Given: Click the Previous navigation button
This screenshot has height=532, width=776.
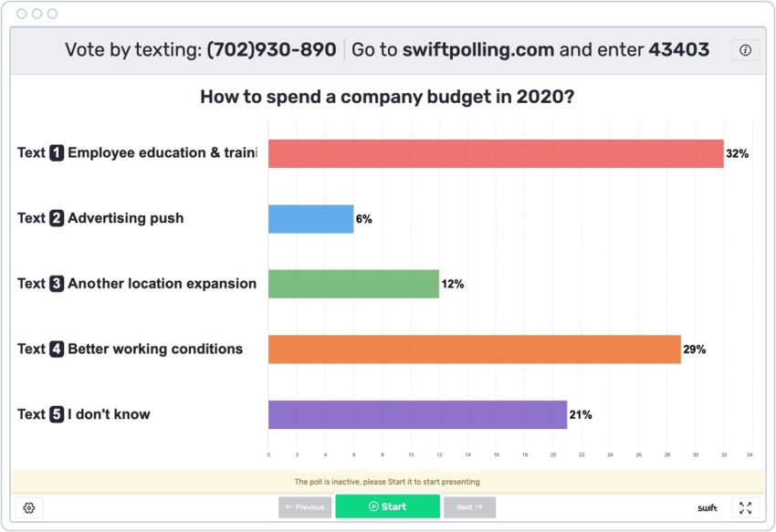Looking at the screenshot, I should click(305, 506).
